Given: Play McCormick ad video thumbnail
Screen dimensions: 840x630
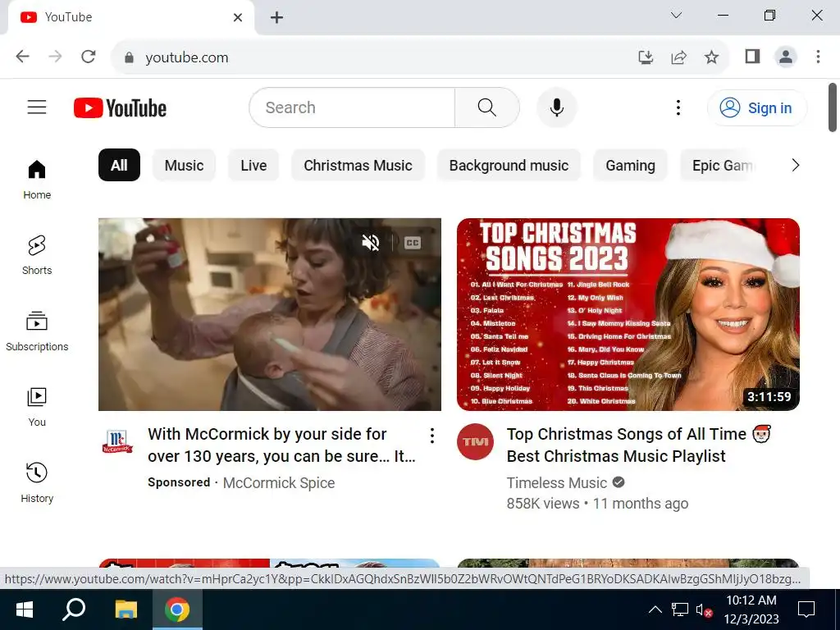Looking at the screenshot, I should pyautogui.click(x=269, y=314).
